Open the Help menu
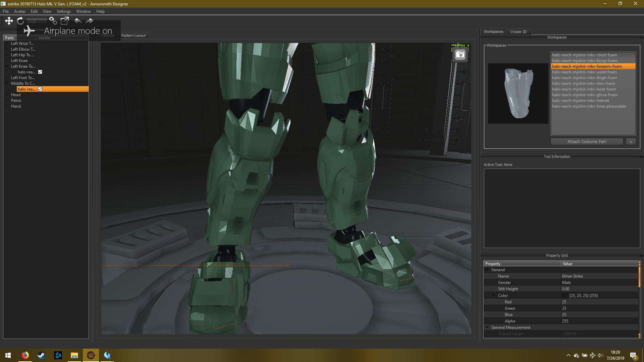This screenshot has height=362, width=644. pos(101,11)
